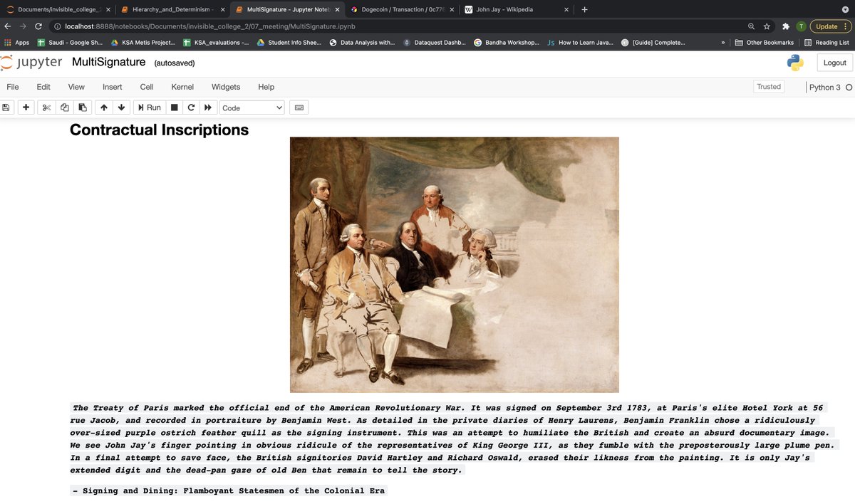Image resolution: width=855 pixels, height=504 pixels.
Task: Open the Reading List
Action: pyautogui.click(x=826, y=43)
